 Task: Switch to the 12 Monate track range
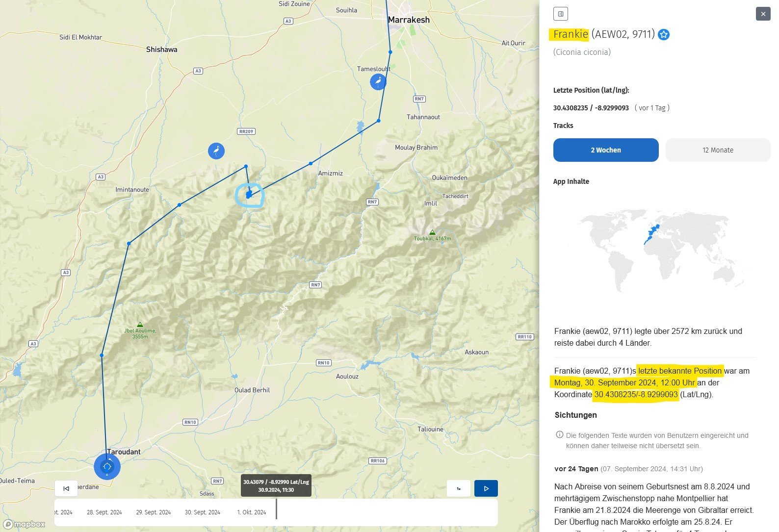717,150
